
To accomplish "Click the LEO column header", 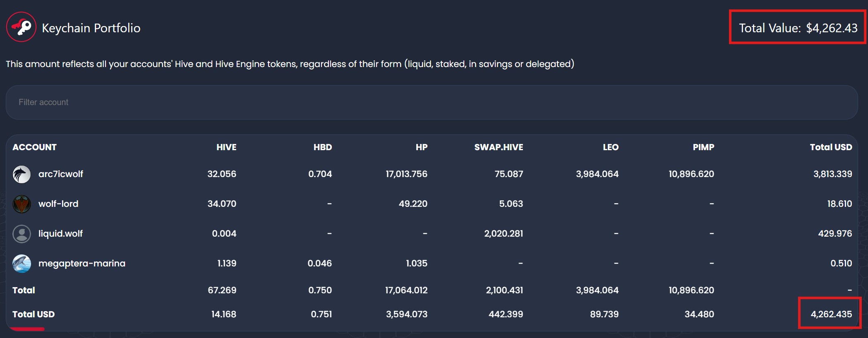I will [611, 147].
